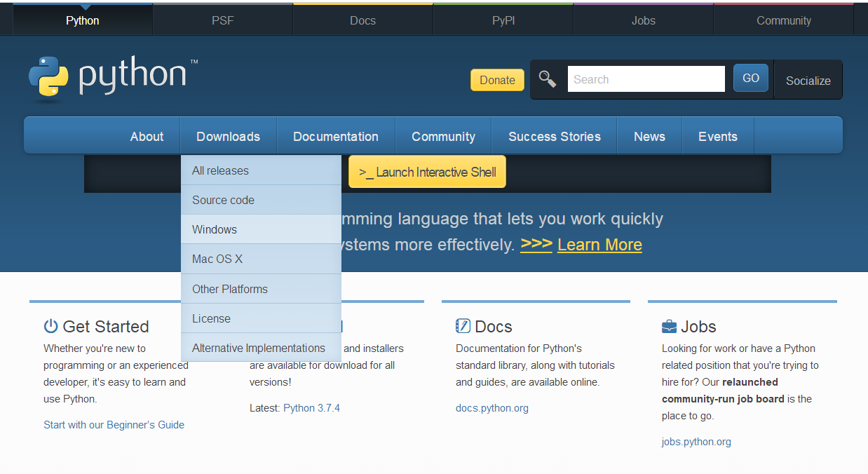The image size is (868, 474).
Task: Open License from Downloads dropdown
Action: click(x=261, y=318)
